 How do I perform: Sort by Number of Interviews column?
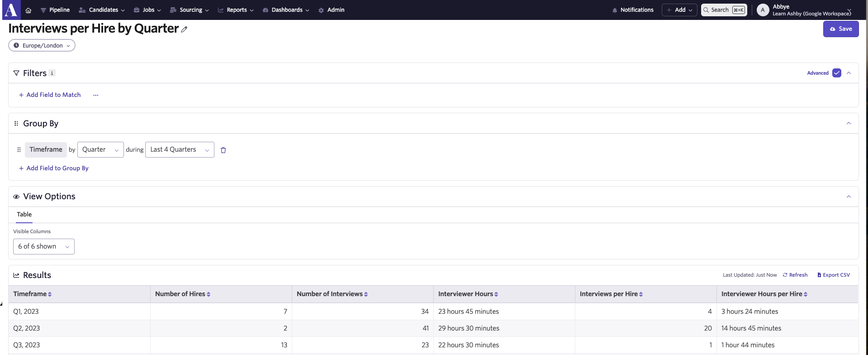(366, 294)
